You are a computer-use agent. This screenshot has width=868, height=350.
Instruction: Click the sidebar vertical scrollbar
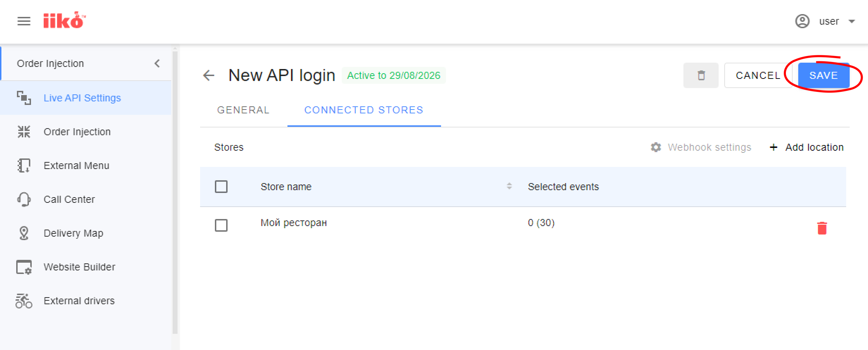pyautogui.click(x=175, y=192)
